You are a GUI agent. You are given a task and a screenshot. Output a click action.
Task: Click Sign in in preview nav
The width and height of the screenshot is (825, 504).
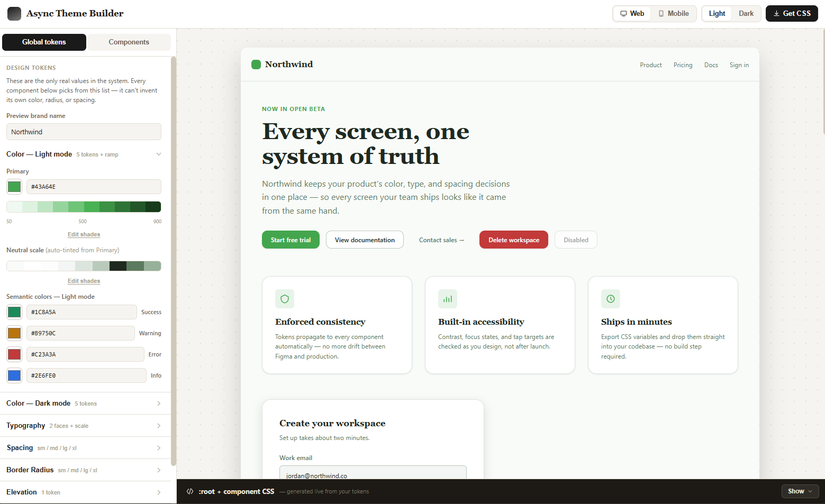tap(739, 65)
